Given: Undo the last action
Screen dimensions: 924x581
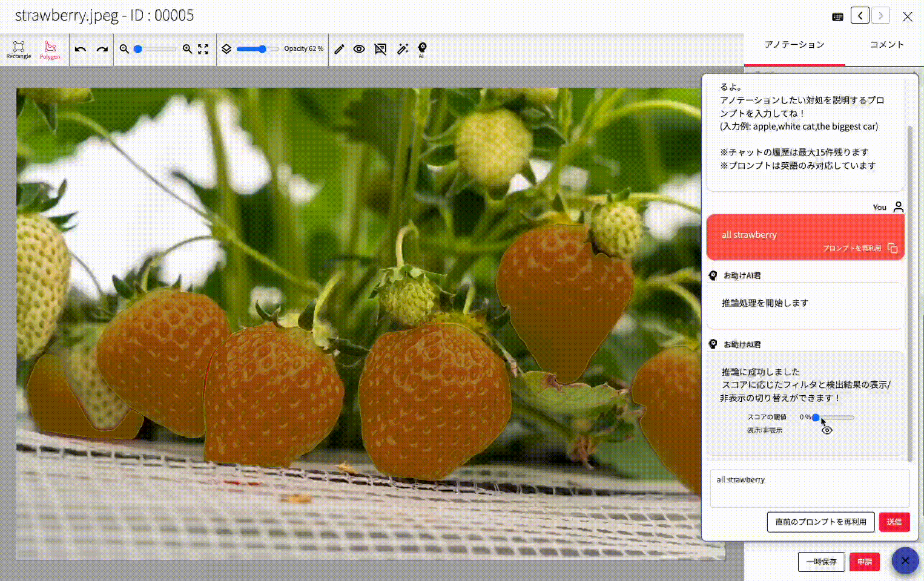Looking at the screenshot, I should [x=81, y=49].
